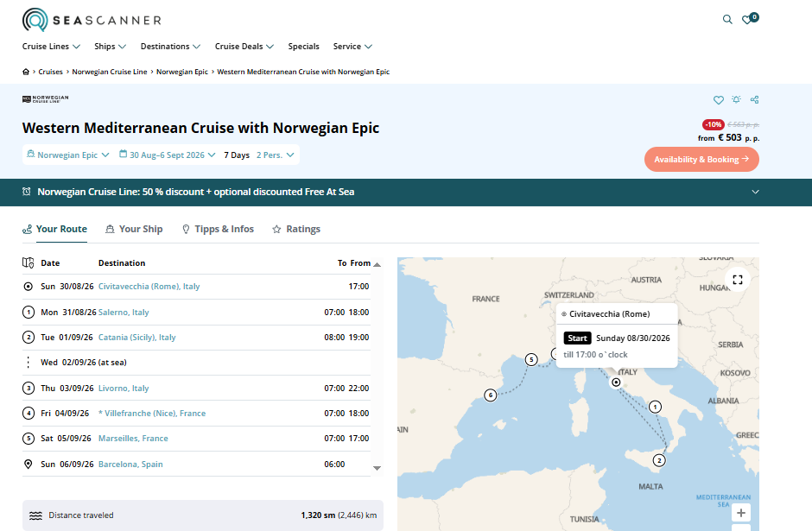Select map port marker number 6

(x=491, y=395)
